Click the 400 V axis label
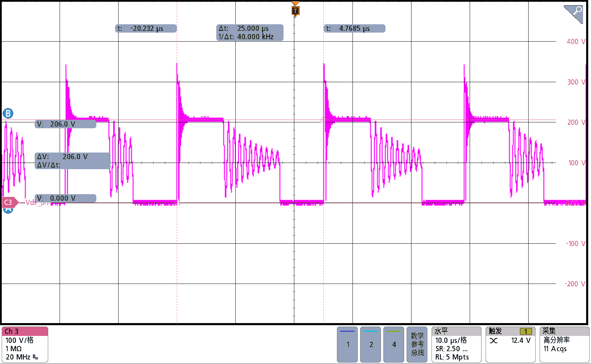Image resolution: width=591 pixels, height=364 pixels. 576,42
